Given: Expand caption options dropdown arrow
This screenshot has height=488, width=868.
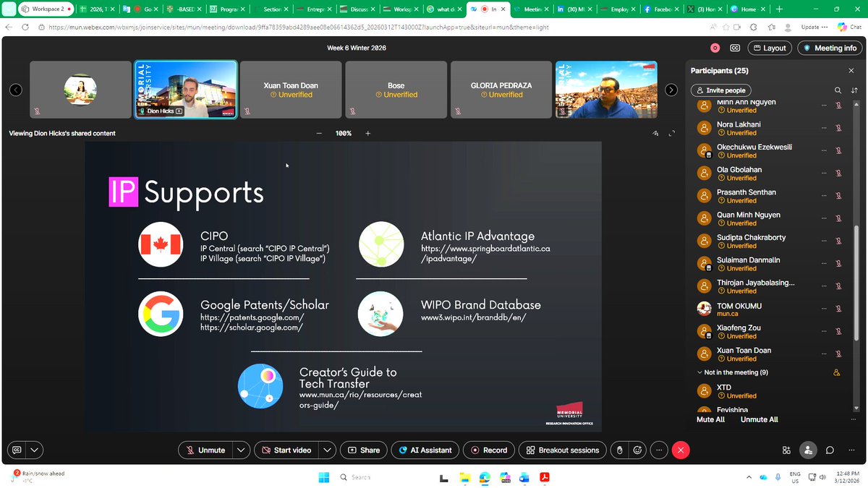Looking at the screenshot, I should [x=35, y=450].
